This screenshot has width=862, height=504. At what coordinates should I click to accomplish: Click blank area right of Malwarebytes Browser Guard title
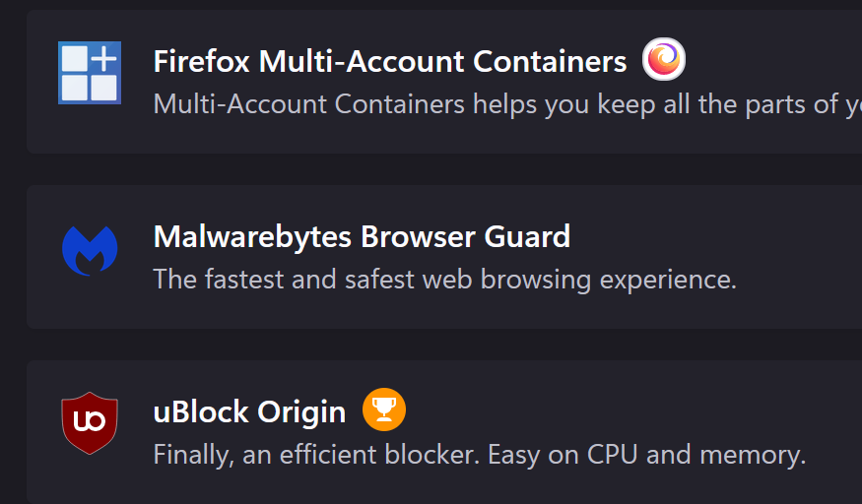coord(709,236)
